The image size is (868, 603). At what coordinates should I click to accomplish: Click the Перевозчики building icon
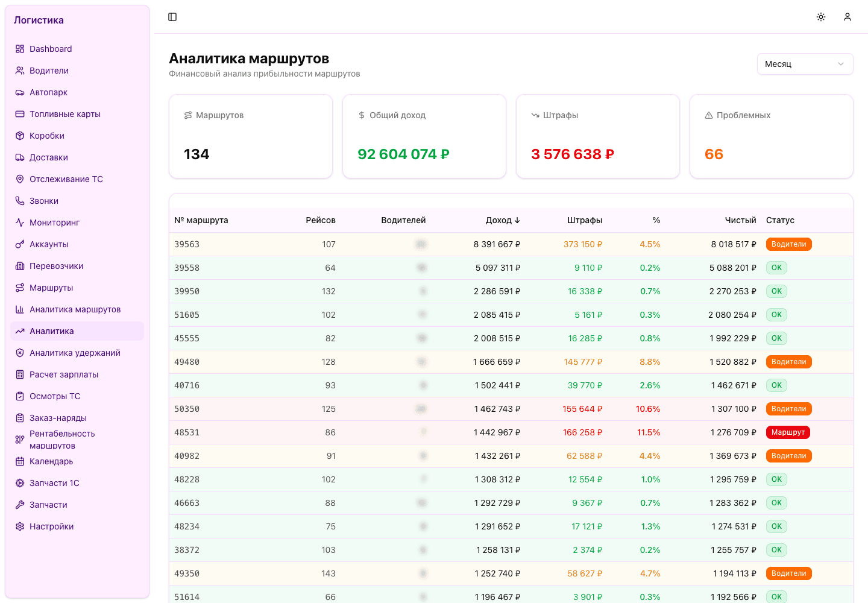(20, 266)
